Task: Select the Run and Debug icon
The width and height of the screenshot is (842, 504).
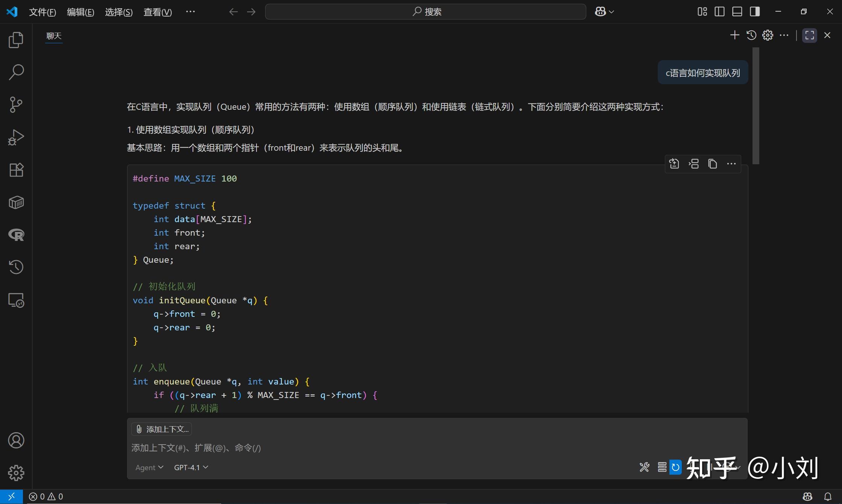Action: click(x=16, y=137)
